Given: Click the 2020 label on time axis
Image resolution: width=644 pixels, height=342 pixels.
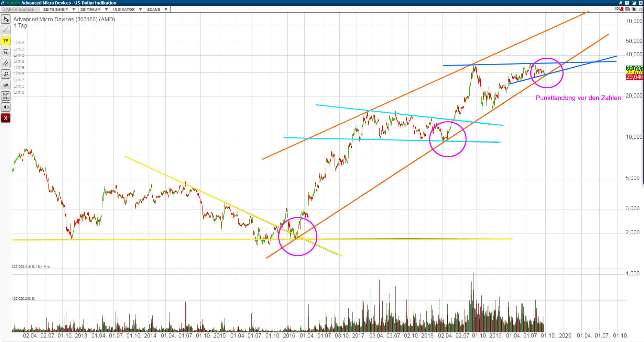Looking at the screenshot, I should pos(565,335).
